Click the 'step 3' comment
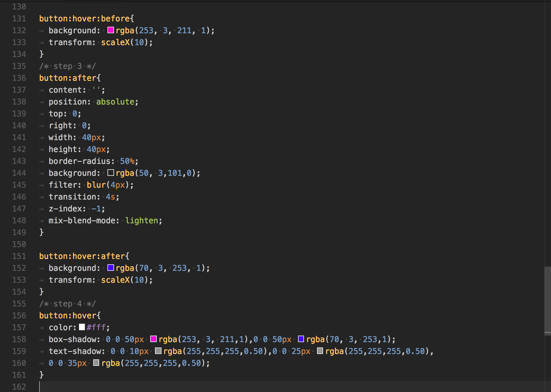The height and width of the screenshot is (392, 551). (x=67, y=66)
